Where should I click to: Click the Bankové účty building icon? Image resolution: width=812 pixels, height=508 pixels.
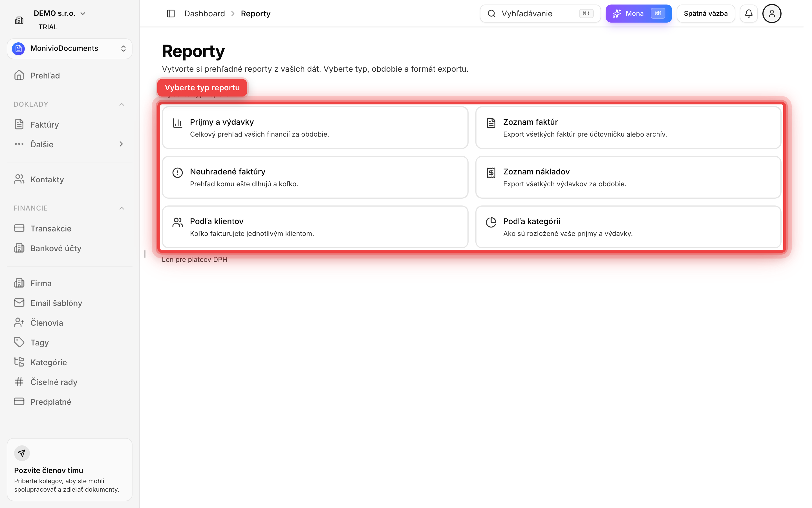[19, 248]
